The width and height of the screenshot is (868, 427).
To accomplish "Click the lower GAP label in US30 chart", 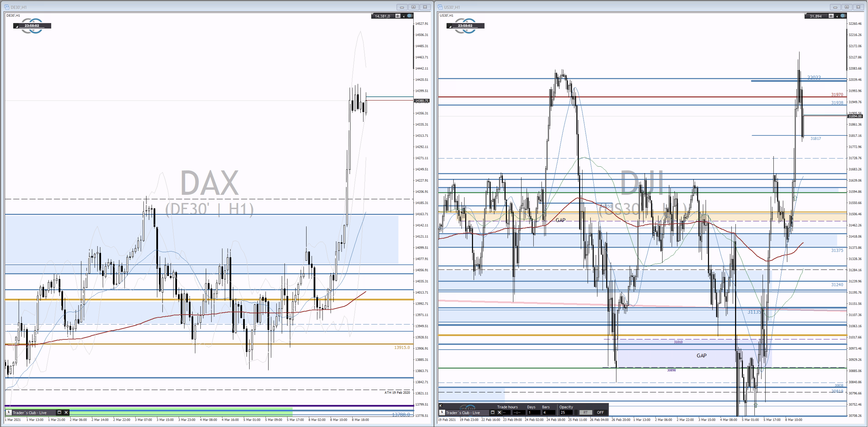I will (702, 356).
